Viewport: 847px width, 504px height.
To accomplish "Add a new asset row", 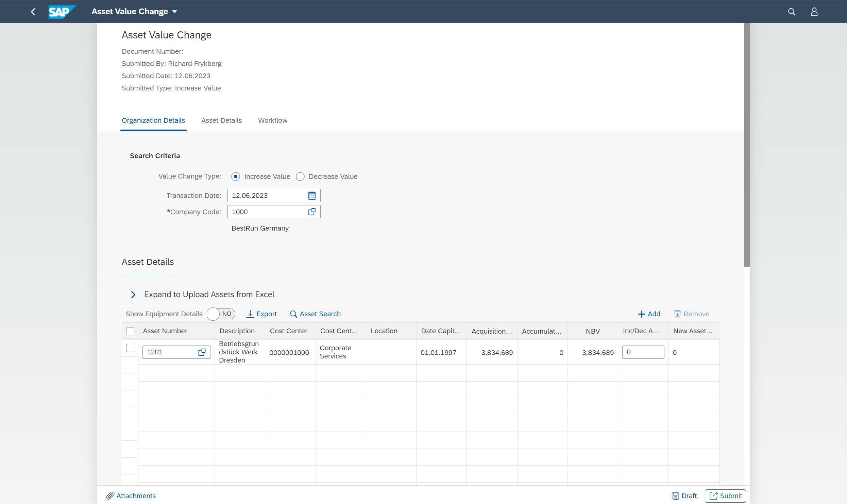I will tap(649, 314).
